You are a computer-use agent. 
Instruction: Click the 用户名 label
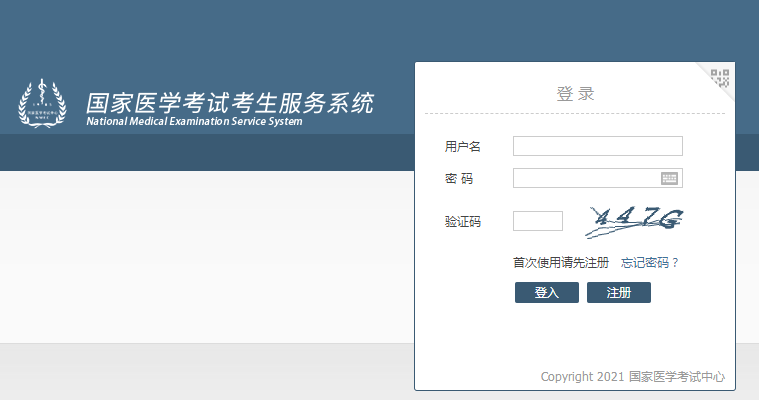coord(463,147)
